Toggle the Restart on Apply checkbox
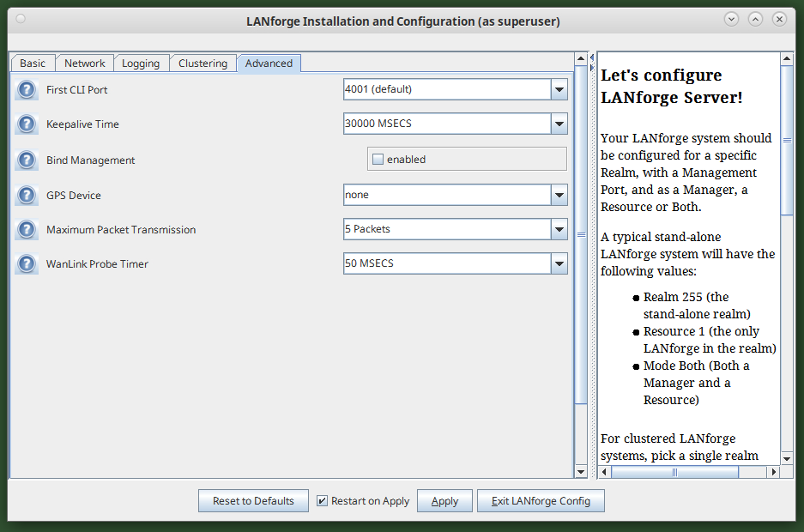The height and width of the screenshot is (532, 804). click(323, 501)
